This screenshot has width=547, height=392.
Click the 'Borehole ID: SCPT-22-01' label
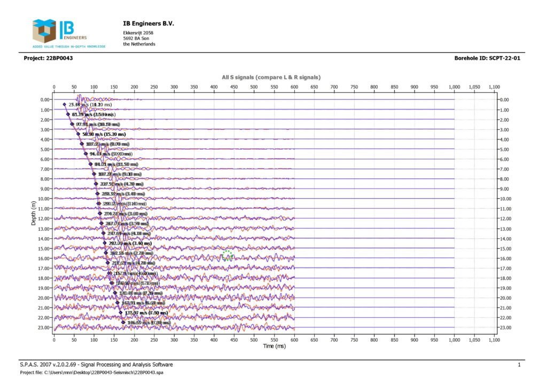pos(487,58)
